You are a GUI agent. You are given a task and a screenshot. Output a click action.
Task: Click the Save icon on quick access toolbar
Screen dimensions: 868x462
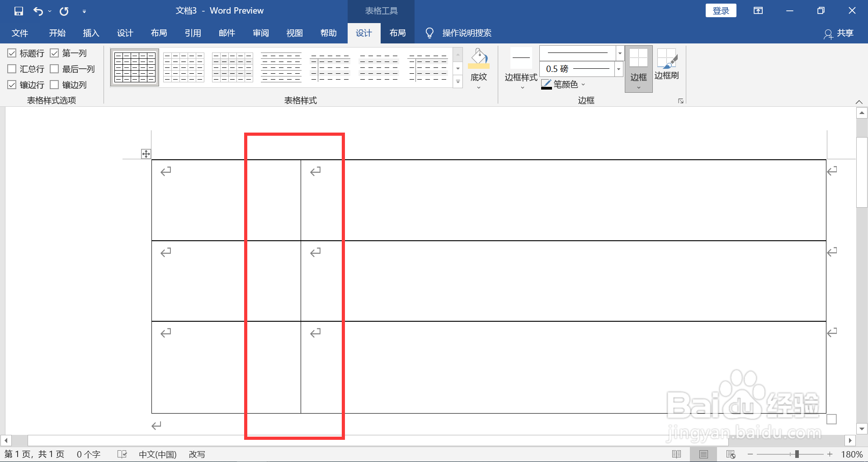18,10
